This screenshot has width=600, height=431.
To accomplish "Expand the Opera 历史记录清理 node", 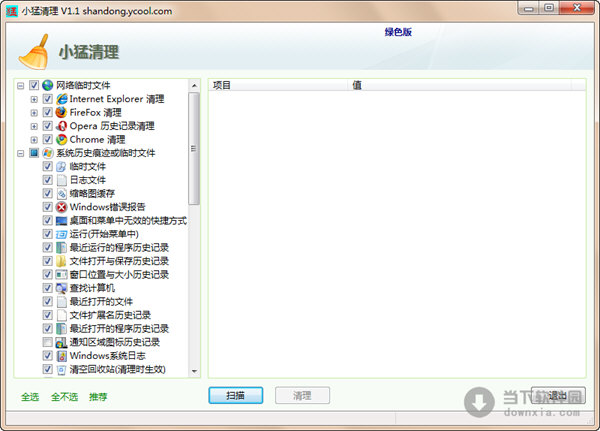I will [34, 126].
